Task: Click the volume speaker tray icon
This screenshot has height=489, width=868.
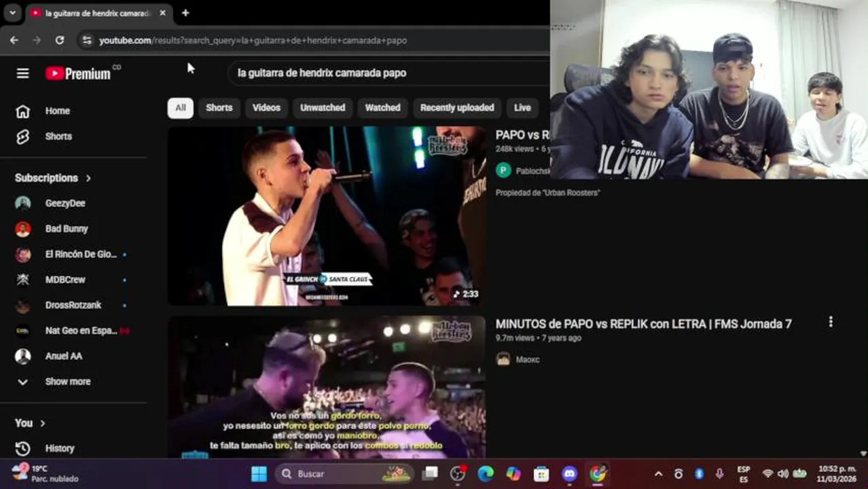Action: (783, 473)
